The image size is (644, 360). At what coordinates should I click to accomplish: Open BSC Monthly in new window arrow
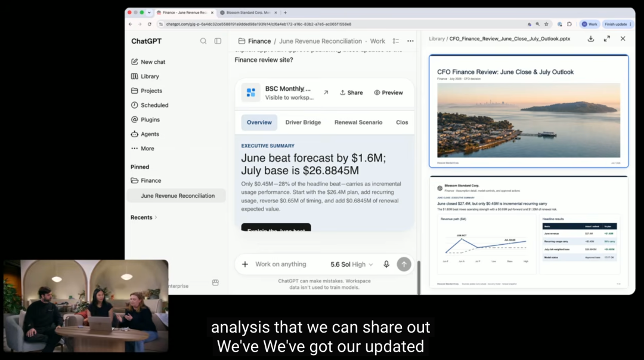pos(326,93)
